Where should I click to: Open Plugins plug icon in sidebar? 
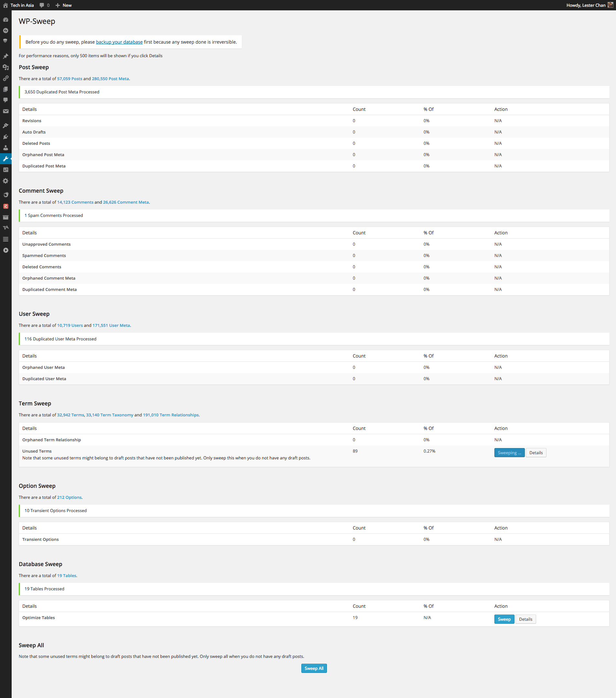[5, 137]
